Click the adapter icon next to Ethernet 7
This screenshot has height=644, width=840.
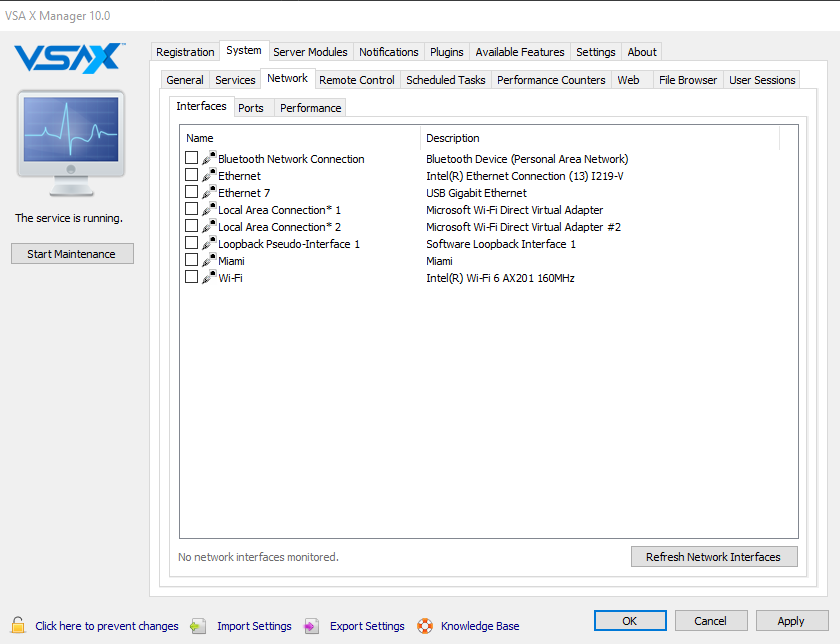[x=209, y=192]
